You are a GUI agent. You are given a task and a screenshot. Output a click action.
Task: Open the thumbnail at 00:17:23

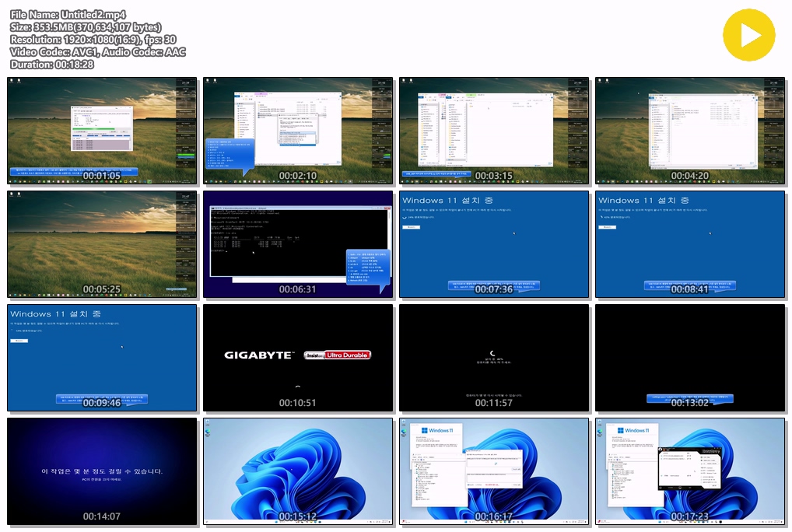tap(690, 471)
